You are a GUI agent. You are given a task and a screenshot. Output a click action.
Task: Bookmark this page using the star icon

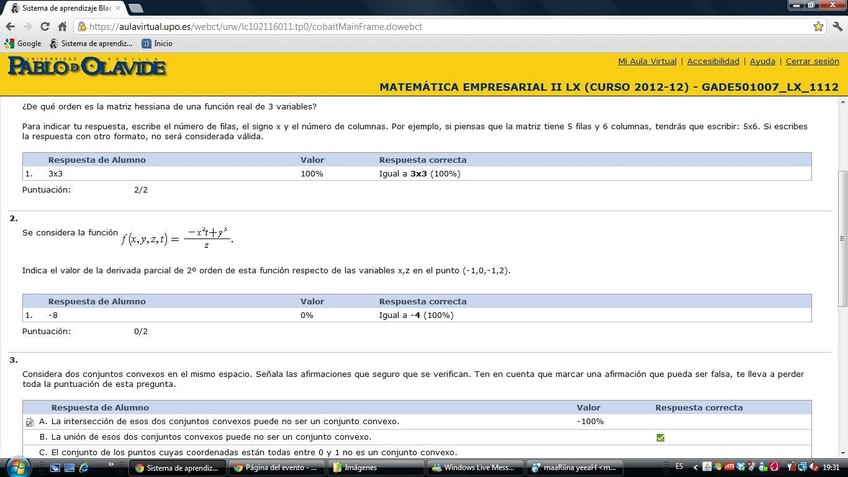tap(818, 27)
